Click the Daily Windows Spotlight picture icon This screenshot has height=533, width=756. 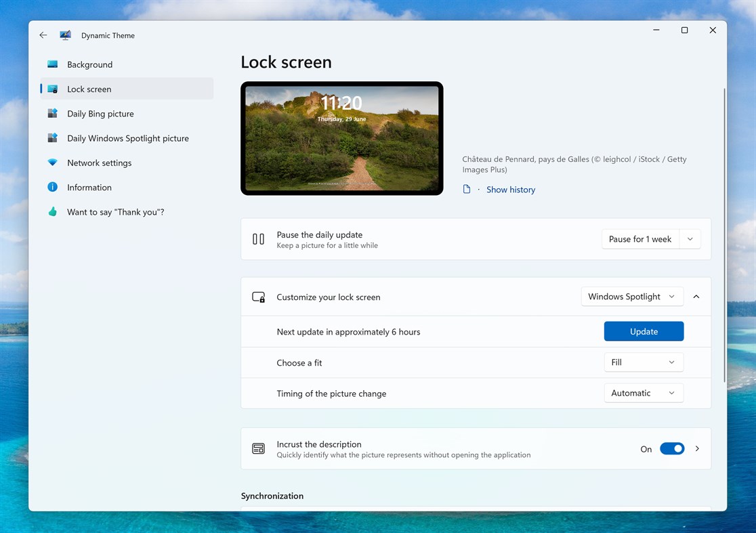[52, 138]
